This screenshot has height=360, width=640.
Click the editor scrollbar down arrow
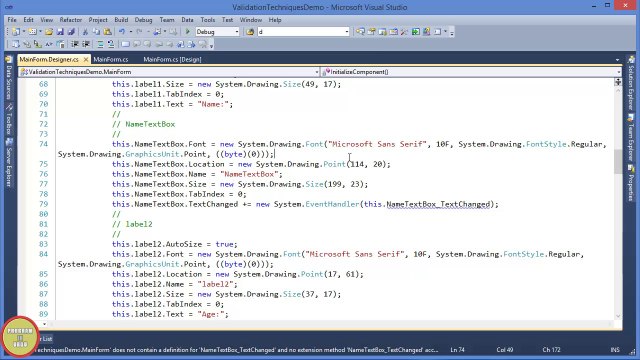(618, 316)
